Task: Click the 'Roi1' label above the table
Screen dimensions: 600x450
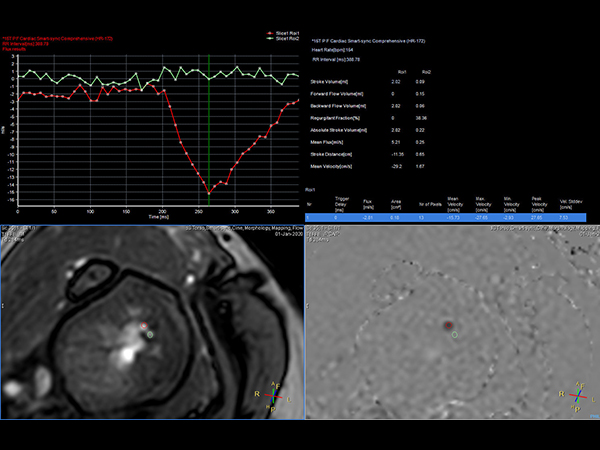Action: (310, 190)
